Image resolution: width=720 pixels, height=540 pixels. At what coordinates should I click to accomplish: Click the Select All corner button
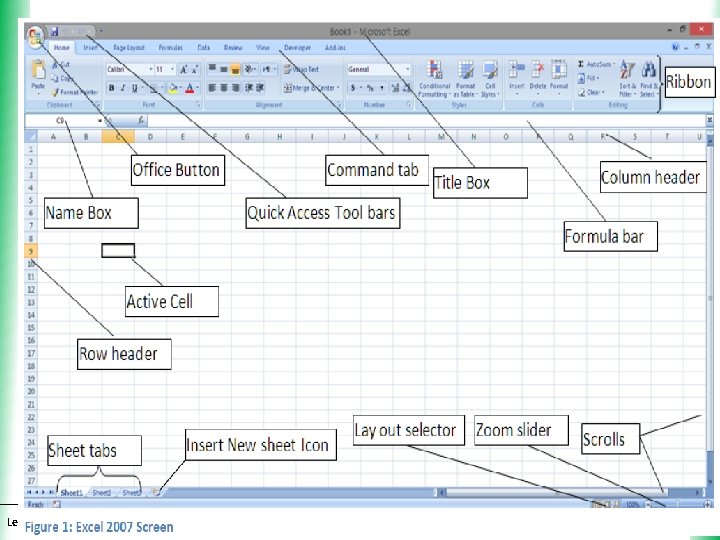click(31, 136)
